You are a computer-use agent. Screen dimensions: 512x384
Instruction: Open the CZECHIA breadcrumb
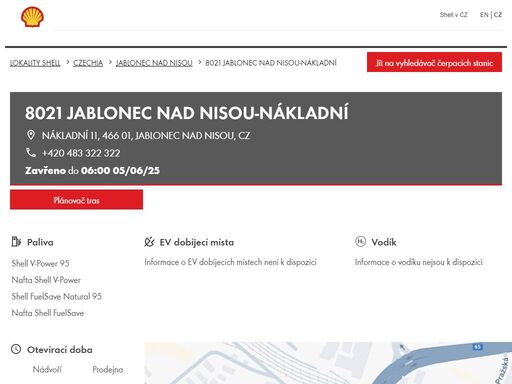(88, 63)
